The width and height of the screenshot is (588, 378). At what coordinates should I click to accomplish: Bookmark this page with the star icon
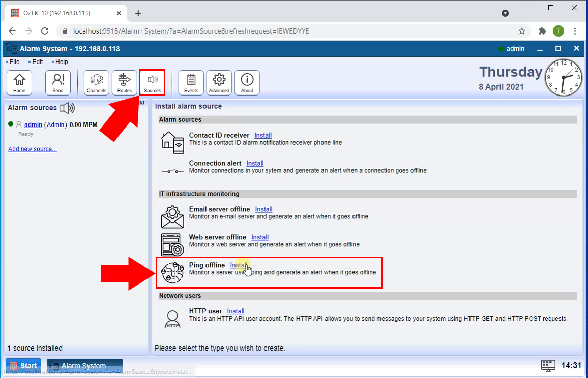522,31
